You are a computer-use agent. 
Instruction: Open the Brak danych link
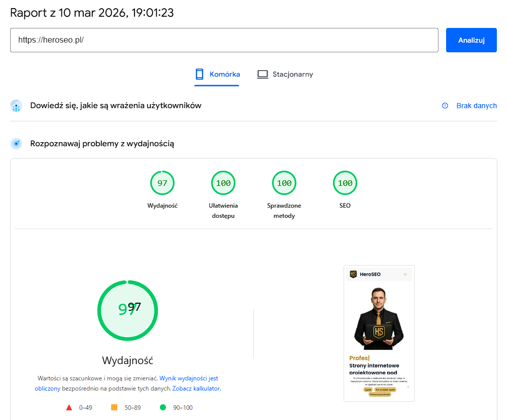point(476,106)
